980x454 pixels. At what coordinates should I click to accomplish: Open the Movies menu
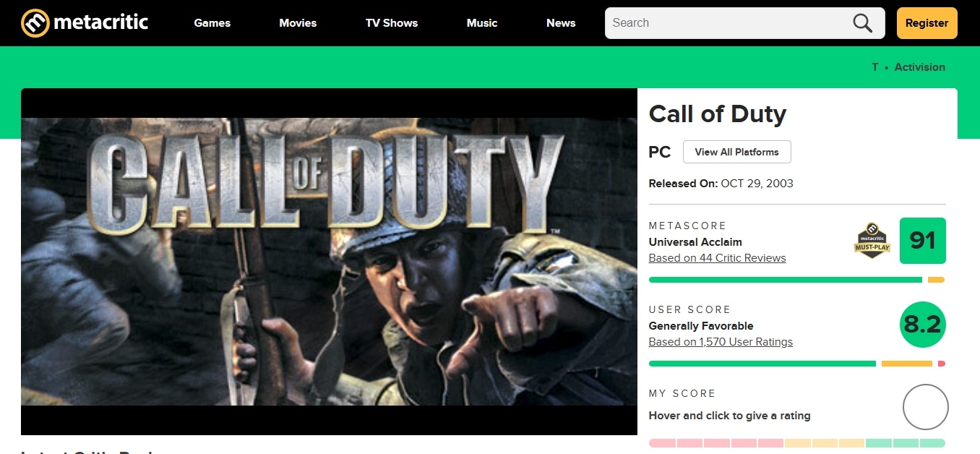tap(297, 22)
